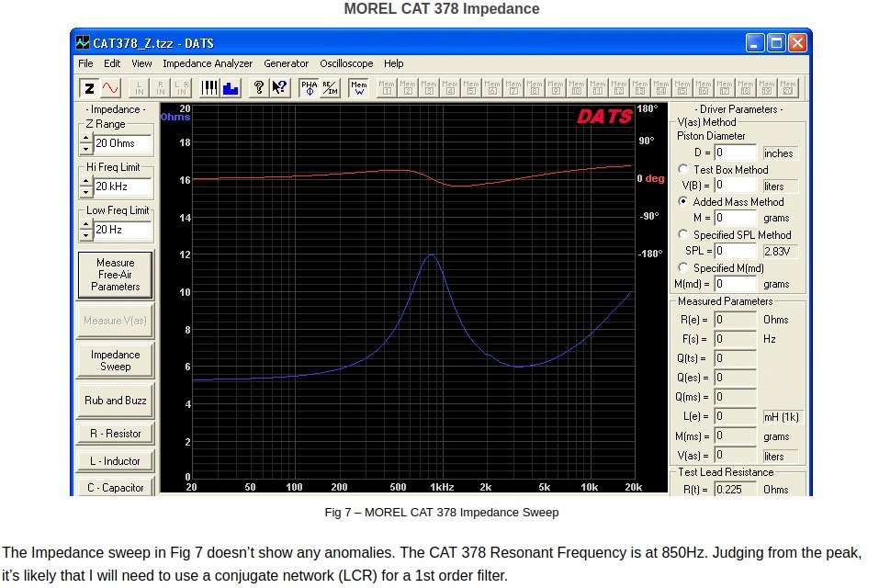Open the Edit menu
879x588 pixels.
click(x=112, y=63)
